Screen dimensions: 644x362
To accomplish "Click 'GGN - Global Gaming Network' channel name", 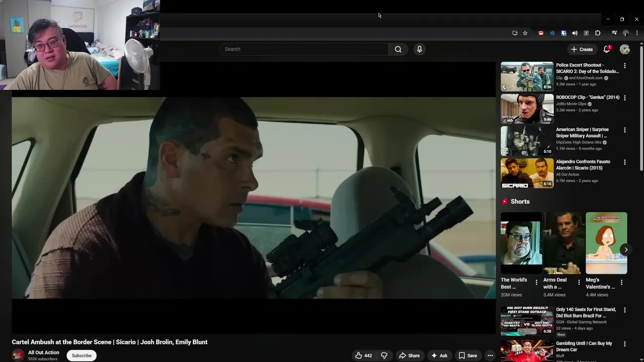I will 582,322.
